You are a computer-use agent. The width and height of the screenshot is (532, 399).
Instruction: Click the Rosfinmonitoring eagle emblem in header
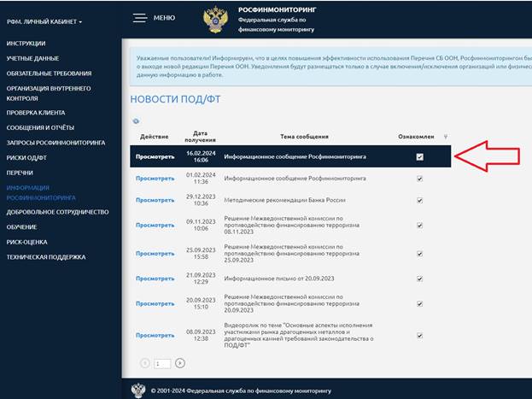pyautogui.click(x=215, y=20)
